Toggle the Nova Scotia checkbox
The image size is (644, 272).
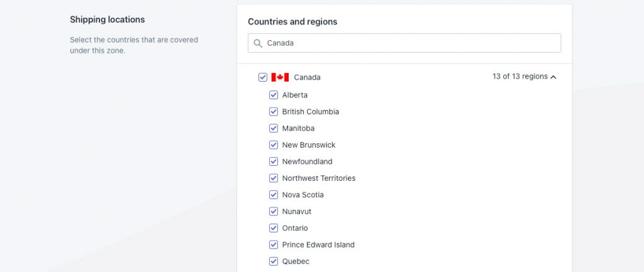tap(274, 195)
